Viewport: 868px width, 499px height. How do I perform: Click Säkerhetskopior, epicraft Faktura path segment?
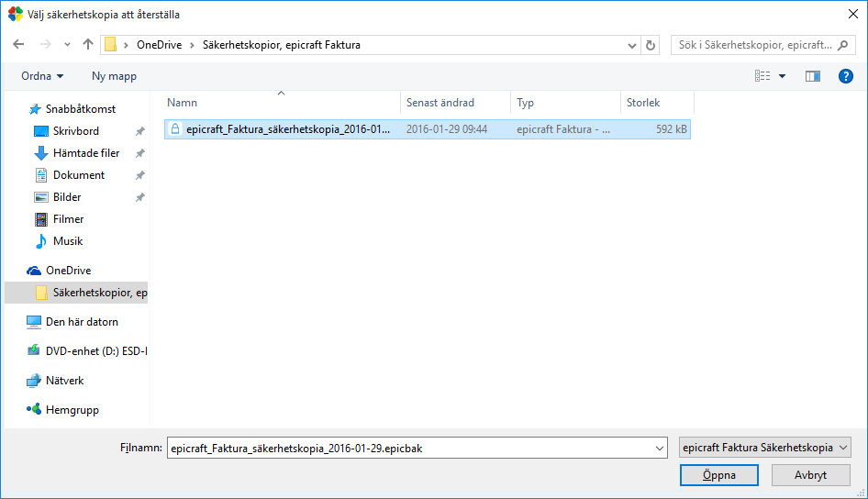281,45
